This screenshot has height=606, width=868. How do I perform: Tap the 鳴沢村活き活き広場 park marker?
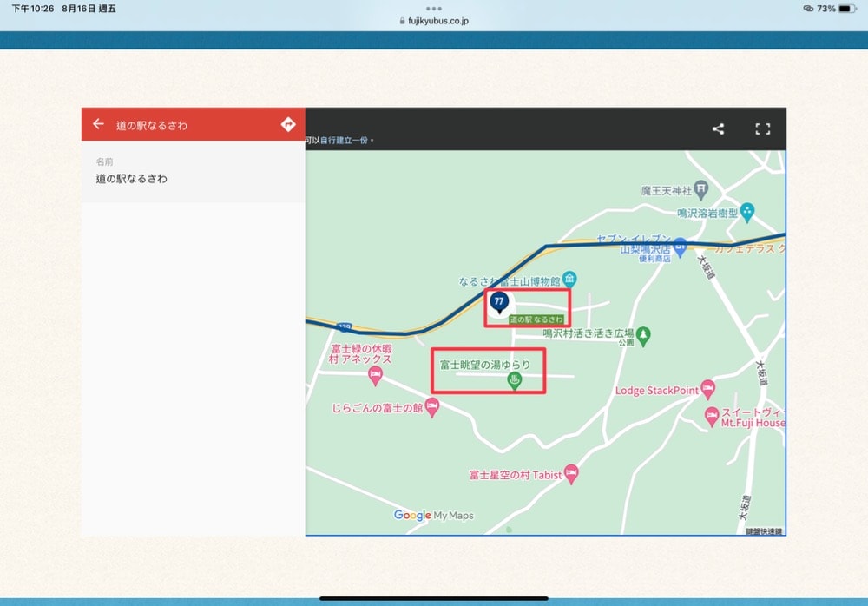[642, 336]
